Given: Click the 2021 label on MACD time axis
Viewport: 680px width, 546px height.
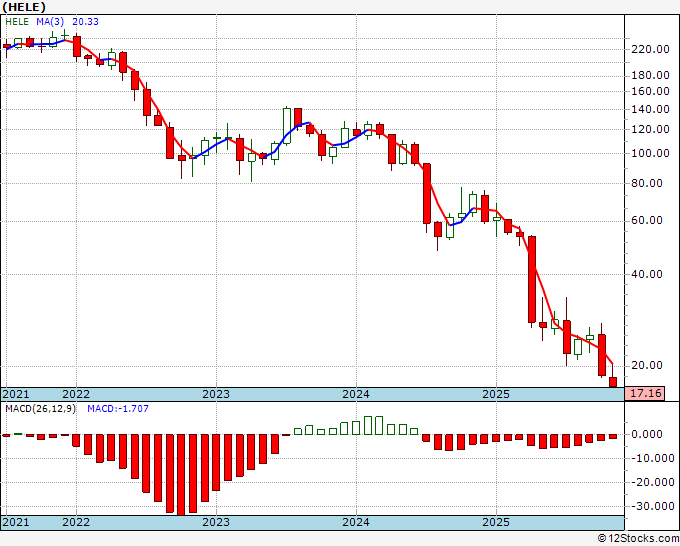Looking at the screenshot, I should click(16, 522).
